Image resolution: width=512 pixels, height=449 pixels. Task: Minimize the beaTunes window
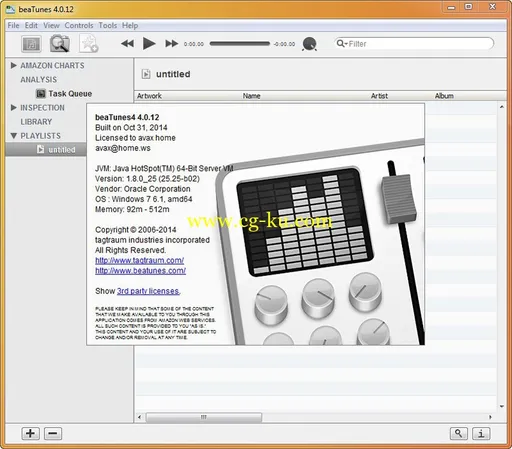coord(451,7)
